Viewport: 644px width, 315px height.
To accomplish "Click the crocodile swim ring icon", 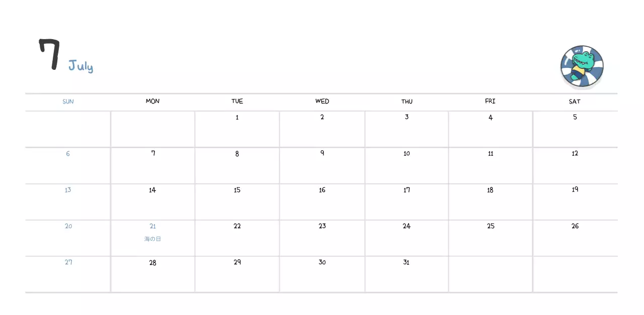I will pyautogui.click(x=582, y=67).
